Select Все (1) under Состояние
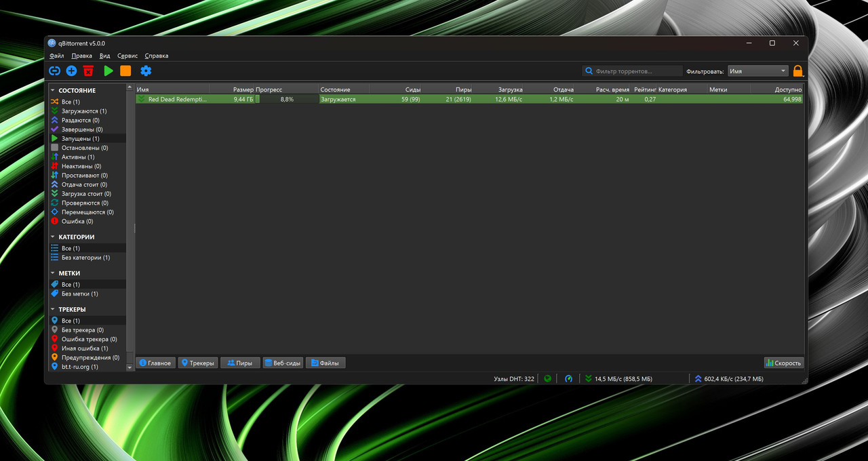Image resolution: width=868 pixels, height=461 pixels. (x=87, y=102)
